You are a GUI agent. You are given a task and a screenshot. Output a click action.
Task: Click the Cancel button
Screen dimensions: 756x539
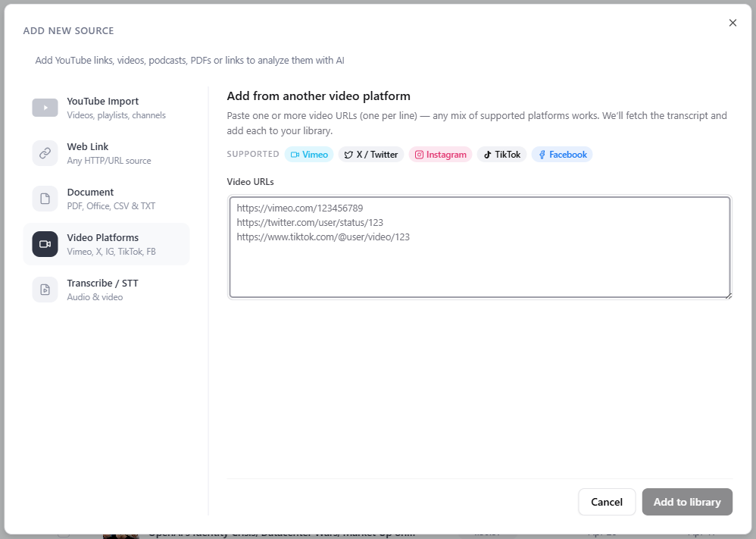click(x=607, y=502)
